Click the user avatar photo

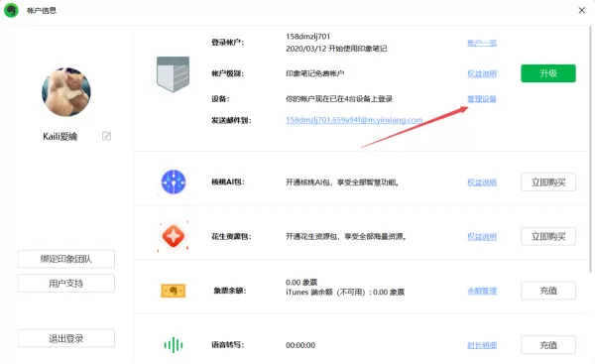click(x=66, y=92)
